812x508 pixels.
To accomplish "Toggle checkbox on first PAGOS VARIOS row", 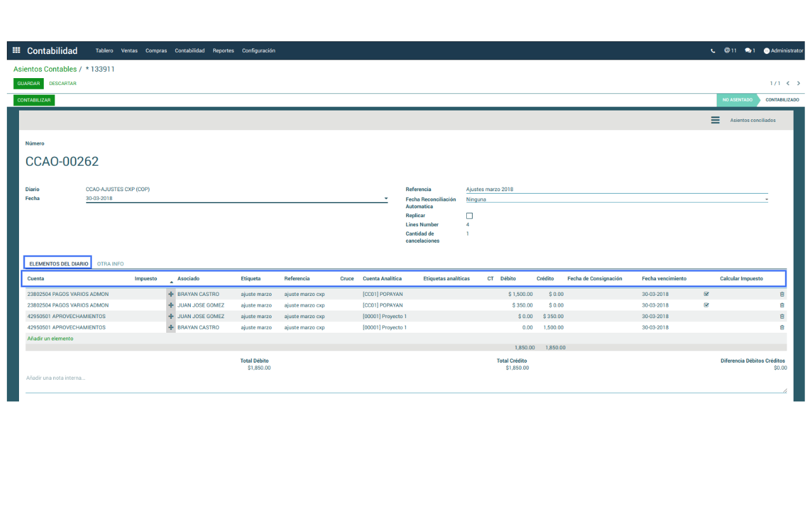I will point(706,295).
